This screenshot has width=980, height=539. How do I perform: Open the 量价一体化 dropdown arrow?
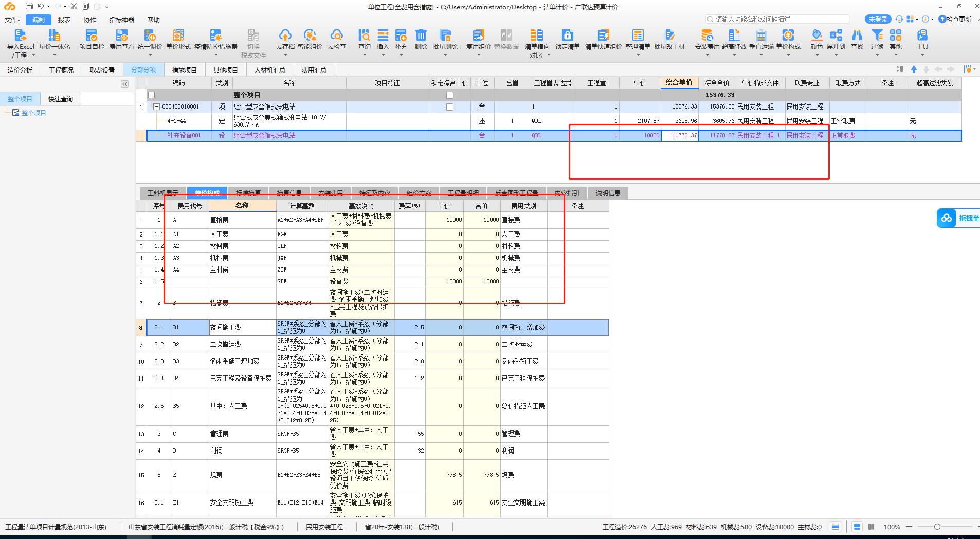(x=55, y=55)
